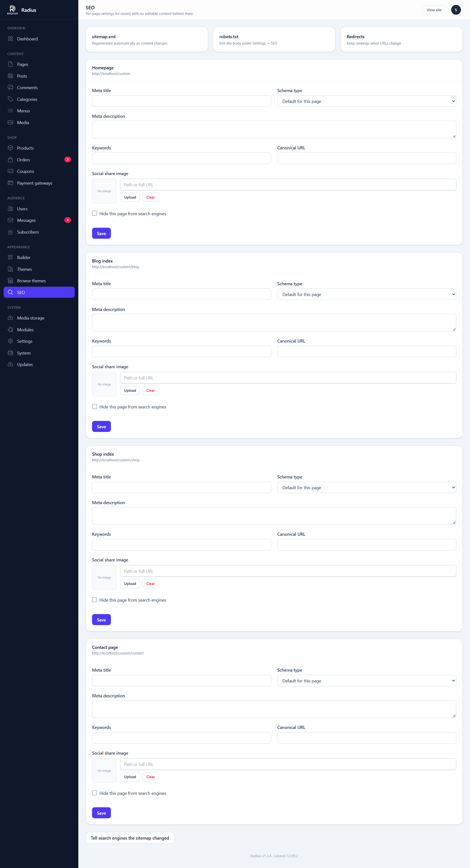Click the 'Radius v1.2.4 · Laravel 12.69.2' footer text
The height and width of the screenshot is (868, 470).
click(x=274, y=856)
